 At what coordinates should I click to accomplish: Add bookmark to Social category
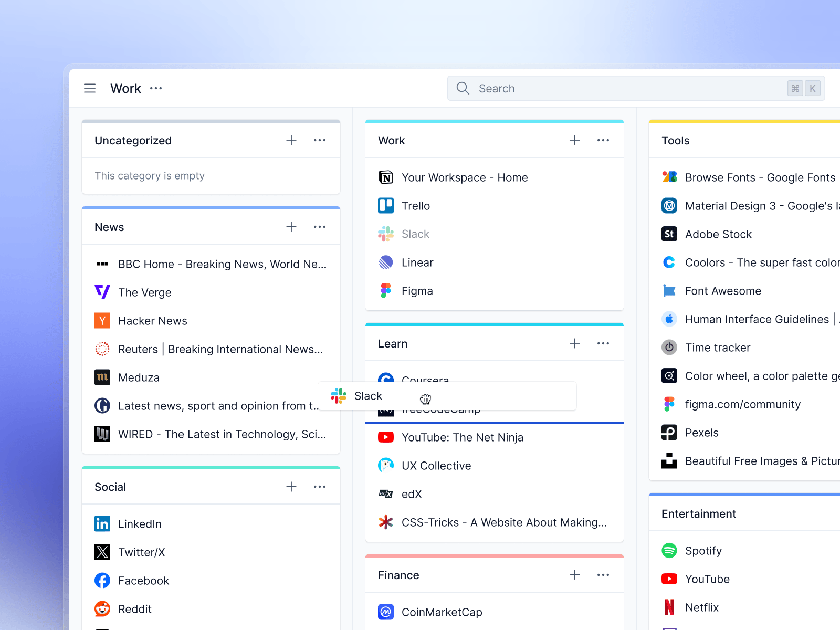coord(291,487)
